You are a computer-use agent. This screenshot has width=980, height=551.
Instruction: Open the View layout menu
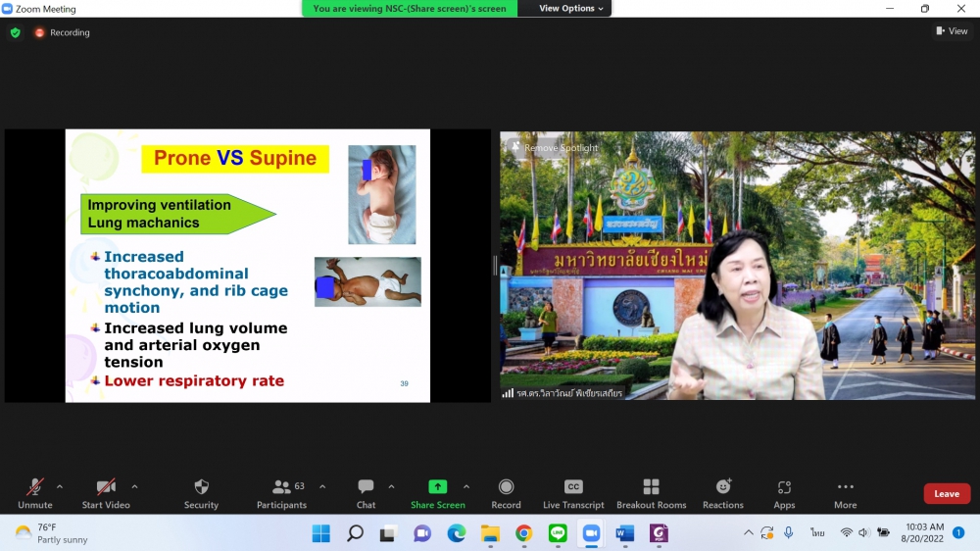coord(952,31)
